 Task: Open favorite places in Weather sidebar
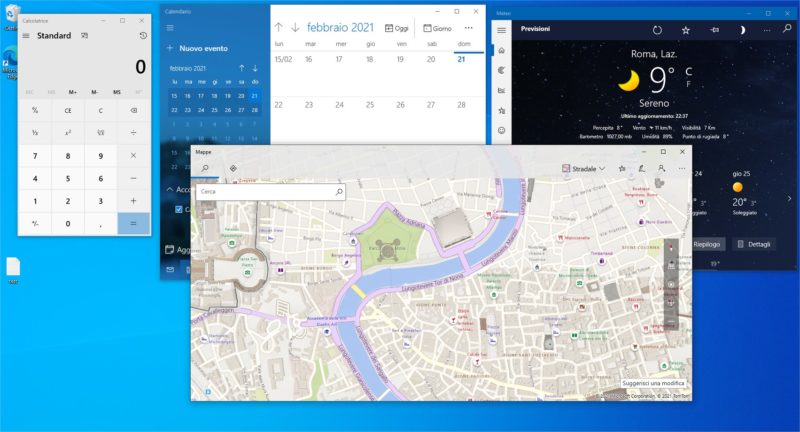502,110
